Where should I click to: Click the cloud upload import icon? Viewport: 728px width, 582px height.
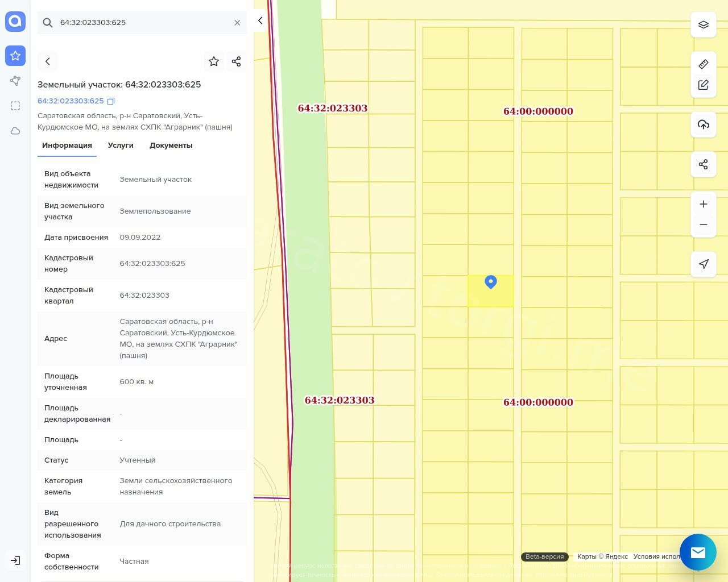[704, 124]
